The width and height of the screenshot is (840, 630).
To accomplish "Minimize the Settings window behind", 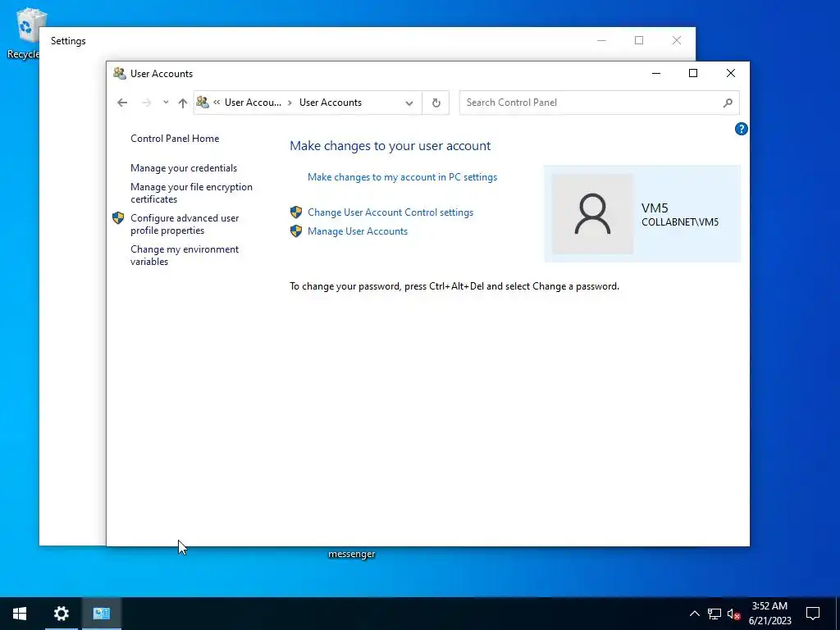I will (x=601, y=40).
